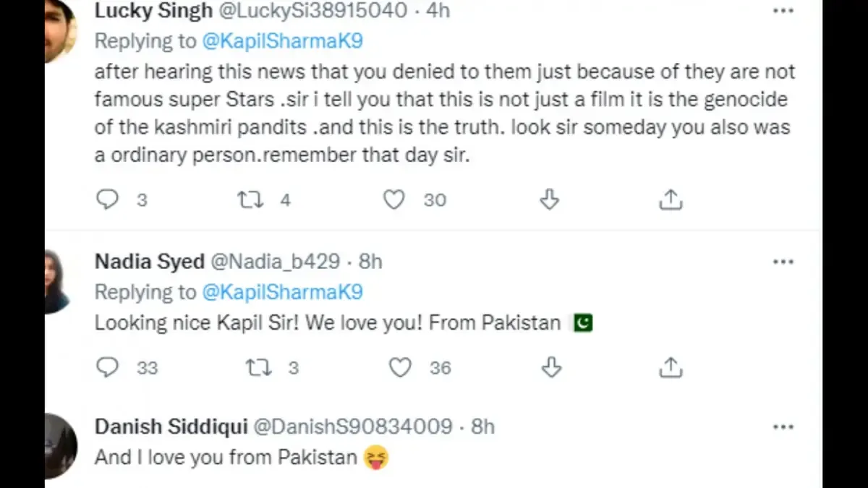Reply to Lucky Singh's tweet
Image resolution: width=868 pixels, height=488 pixels.
(107, 200)
